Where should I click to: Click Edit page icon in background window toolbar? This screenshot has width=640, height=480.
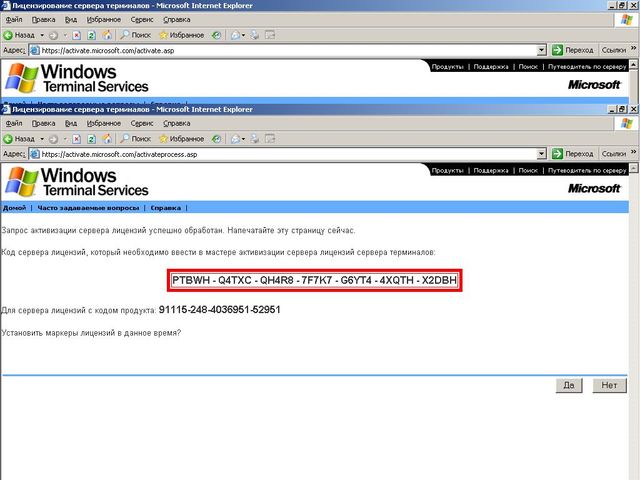click(x=270, y=35)
